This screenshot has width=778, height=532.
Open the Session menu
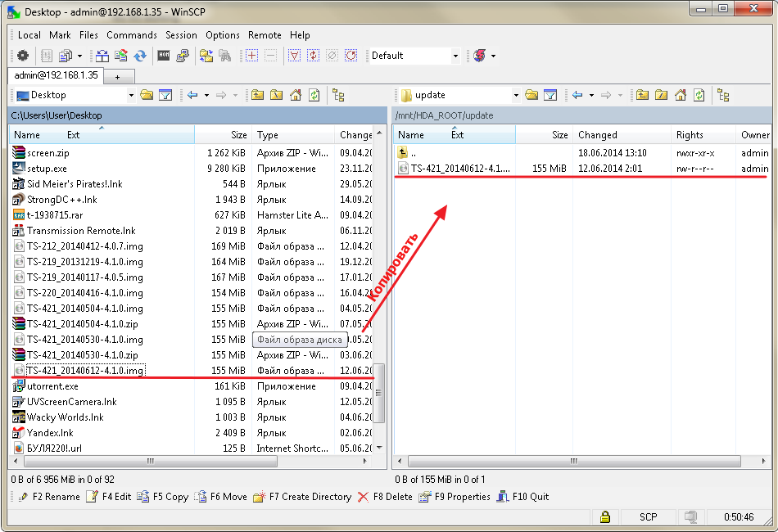pos(181,35)
